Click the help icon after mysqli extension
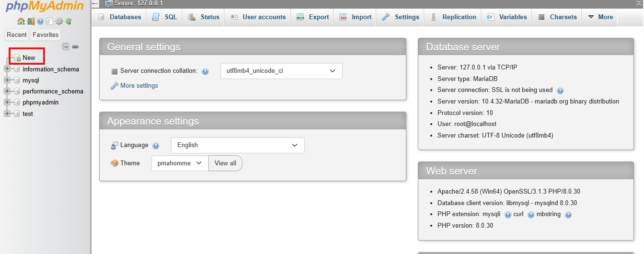This screenshot has height=254, width=644. [x=508, y=215]
